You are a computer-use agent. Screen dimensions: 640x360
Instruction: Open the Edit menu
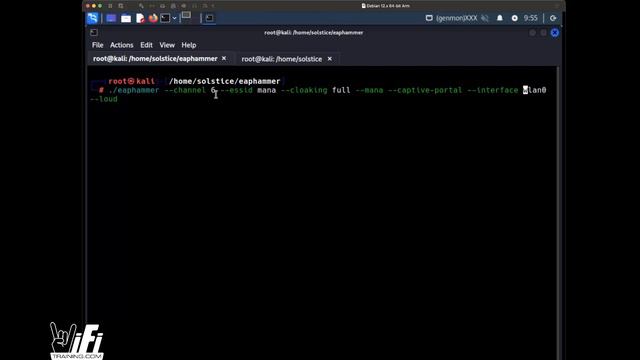(x=146, y=45)
